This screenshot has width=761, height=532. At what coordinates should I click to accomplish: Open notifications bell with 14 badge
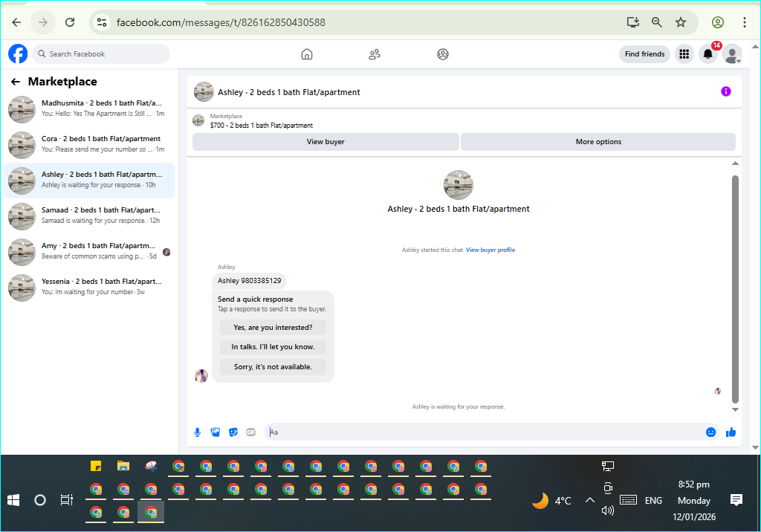(708, 54)
